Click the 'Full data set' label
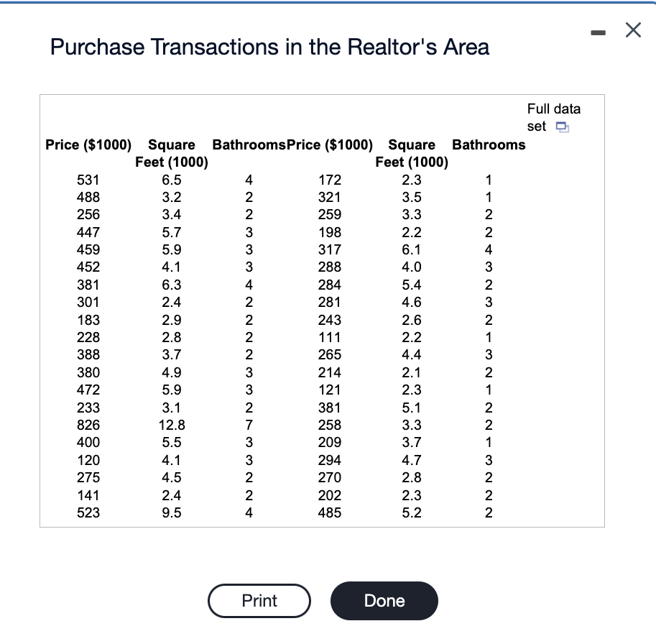656x644 pixels. click(553, 118)
